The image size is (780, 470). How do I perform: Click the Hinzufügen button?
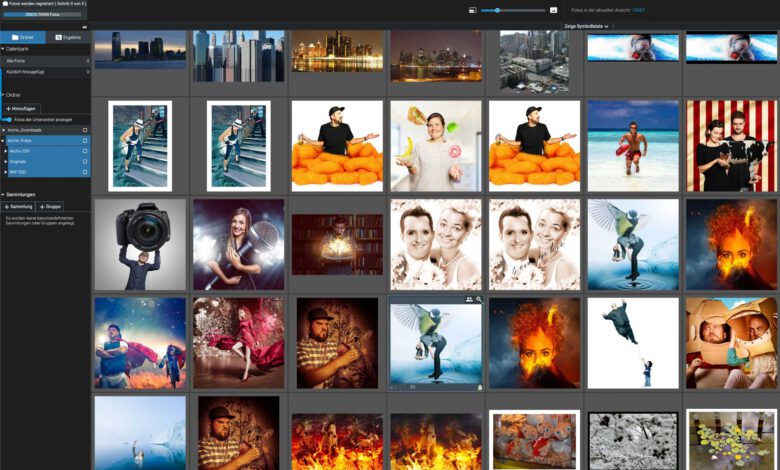coord(22,108)
